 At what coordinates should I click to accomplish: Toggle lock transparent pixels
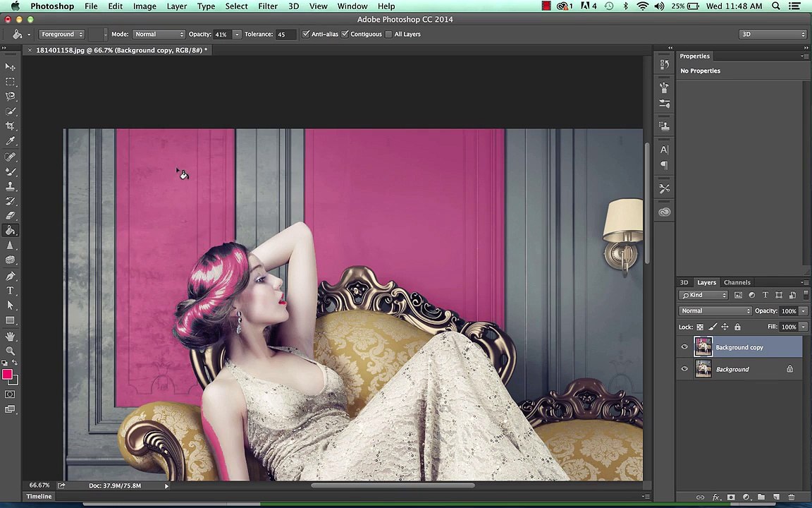coord(700,327)
